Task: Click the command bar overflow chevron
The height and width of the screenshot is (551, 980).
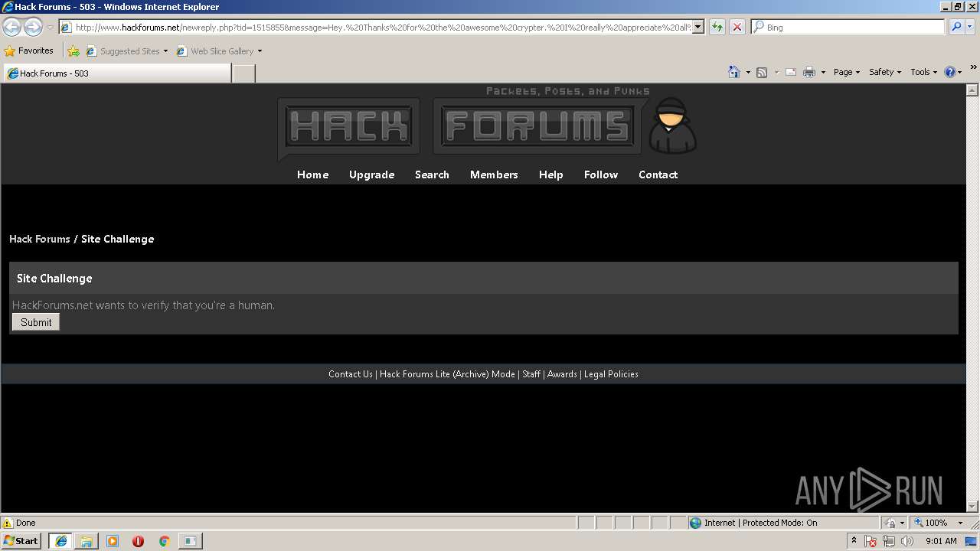Action: pyautogui.click(x=974, y=68)
